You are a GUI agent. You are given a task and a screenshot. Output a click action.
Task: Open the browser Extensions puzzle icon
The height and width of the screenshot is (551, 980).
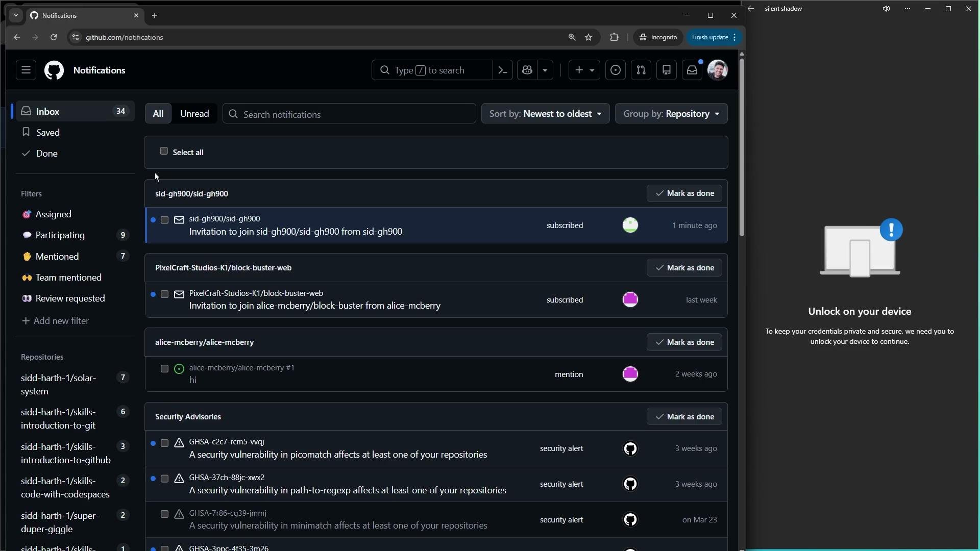614,37
